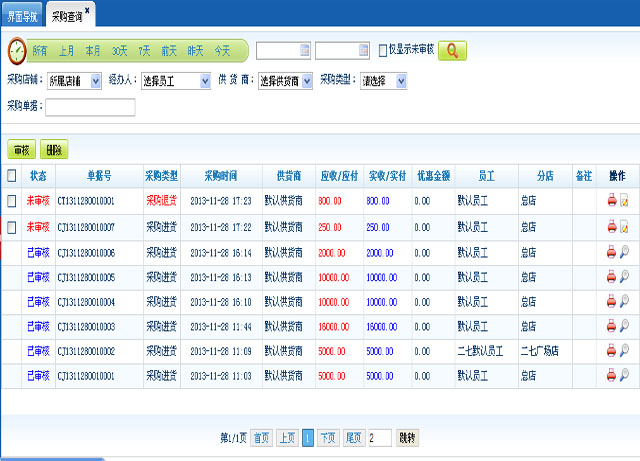Click the print icon for order CT1311280010001
This screenshot has height=461, width=640.
[x=611, y=201]
